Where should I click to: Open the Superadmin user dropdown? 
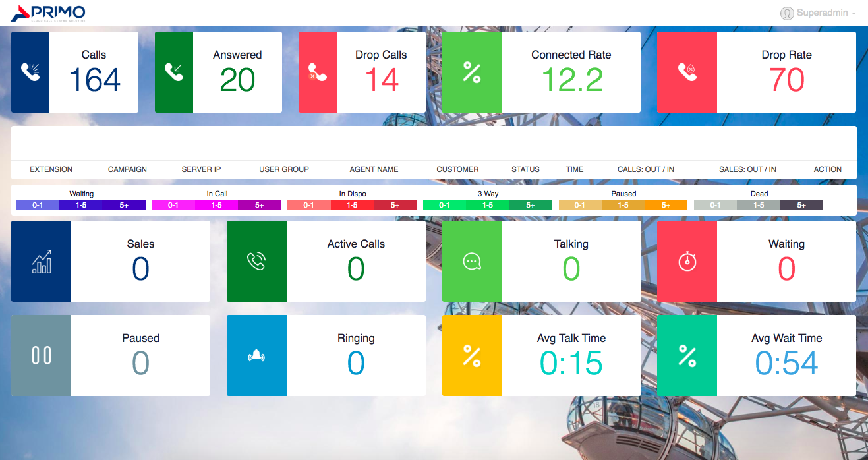click(x=818, y=13)
